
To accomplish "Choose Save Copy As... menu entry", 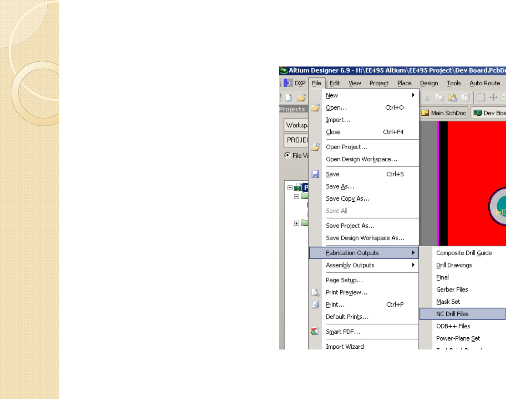I will [x=364, y=198].
